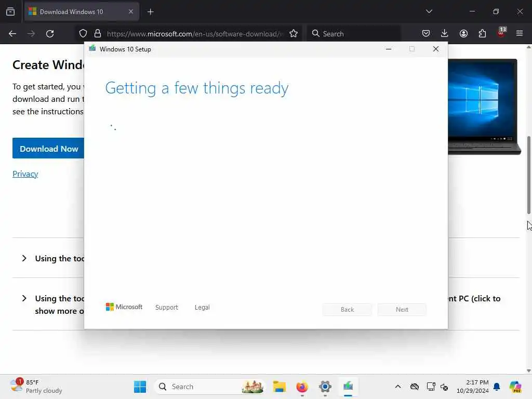Image resolution: width=532 pixels, height=399 pixels.
Task: Save the page to Pocket
Action: pos(426,34)
